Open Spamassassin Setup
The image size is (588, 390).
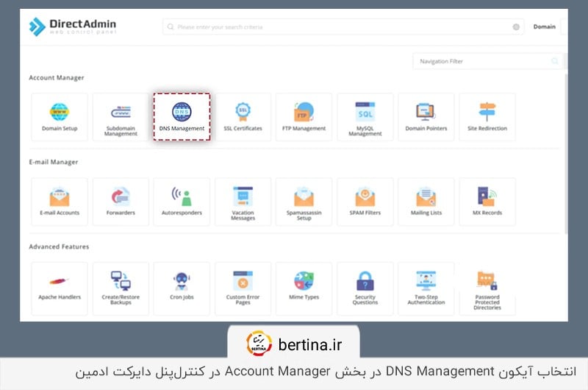(304, 202)
